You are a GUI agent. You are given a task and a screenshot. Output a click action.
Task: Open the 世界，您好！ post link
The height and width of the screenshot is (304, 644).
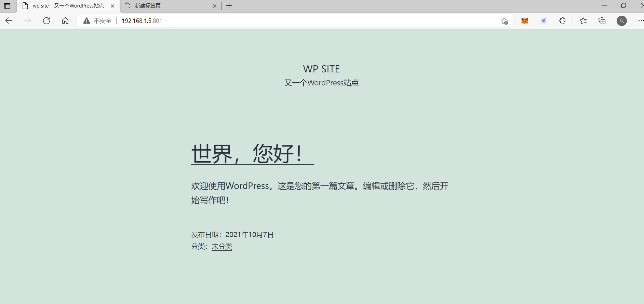pyautogui.click(x=252, y=154)
